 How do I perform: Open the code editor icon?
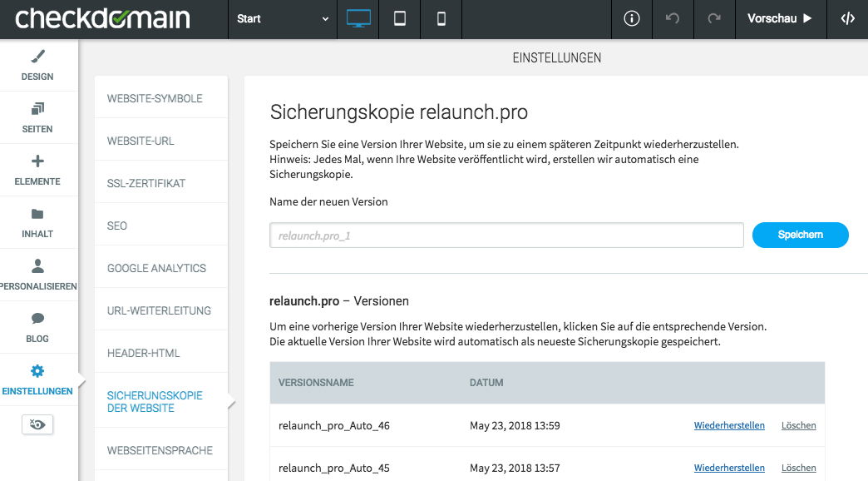click(x=847, y=19)
